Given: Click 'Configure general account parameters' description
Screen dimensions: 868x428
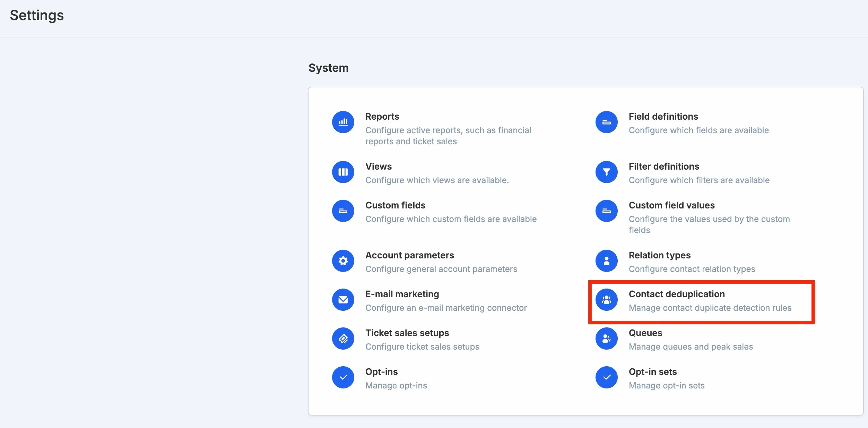Looking at the screenshot, I should point(441,269).
